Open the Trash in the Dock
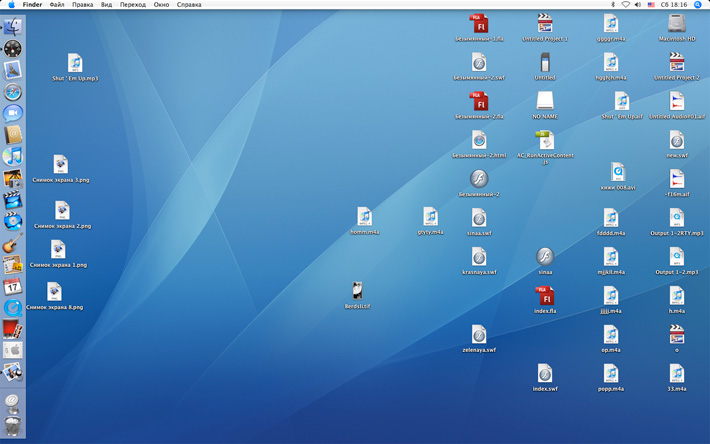The height and width of the screenshot is (444, 710). click(x=13, y=426)
